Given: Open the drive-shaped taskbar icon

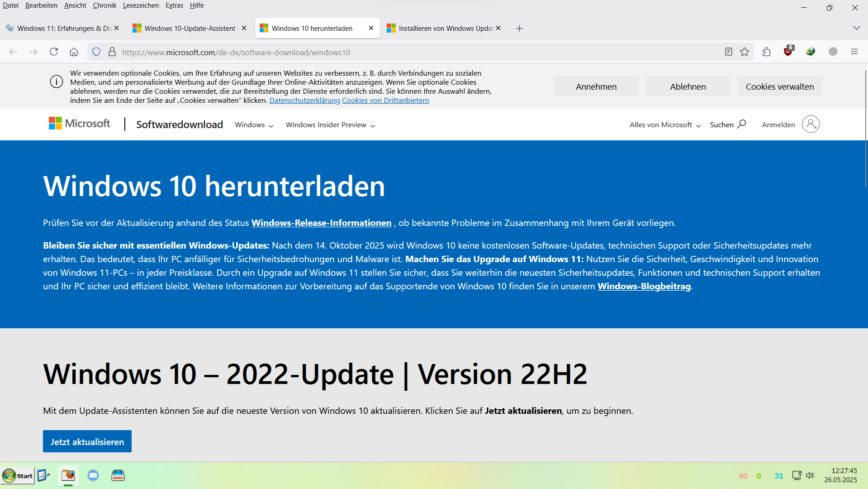Looking at the screenshot, I should pos(118,475).
